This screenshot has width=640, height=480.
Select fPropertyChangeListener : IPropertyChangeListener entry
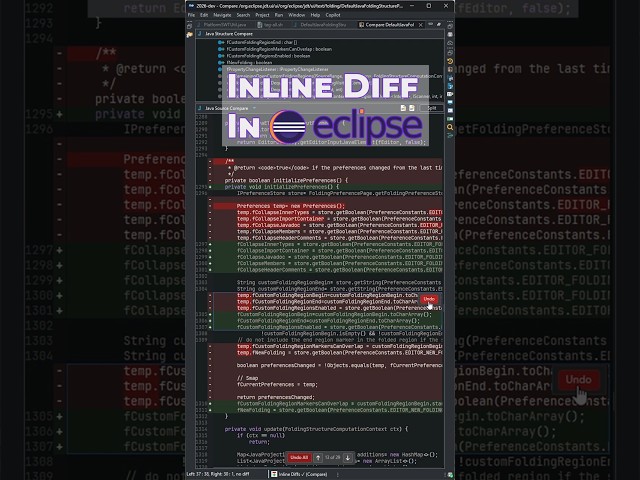click(x=277, y=70)
